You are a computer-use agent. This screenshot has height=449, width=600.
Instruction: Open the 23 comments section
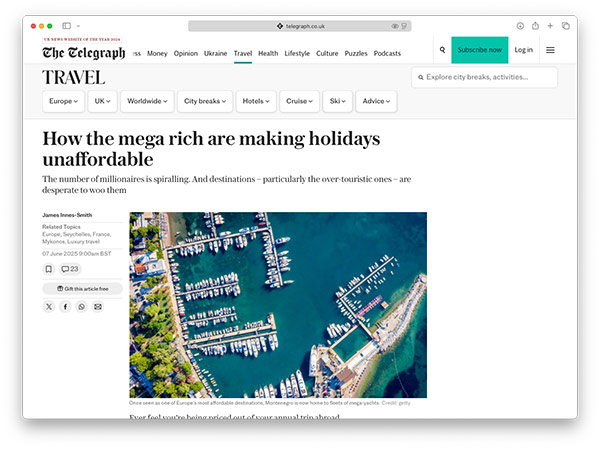tap(70, 269)
